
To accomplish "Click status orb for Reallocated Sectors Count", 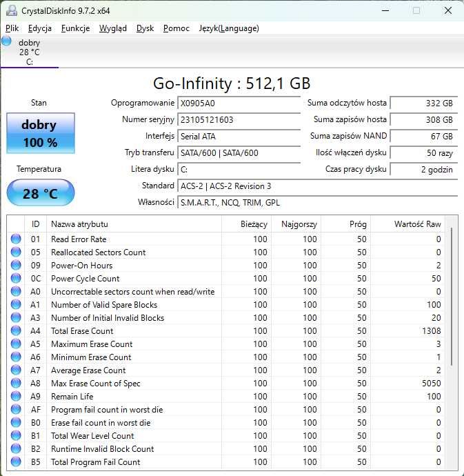I will tap(16, 252).
